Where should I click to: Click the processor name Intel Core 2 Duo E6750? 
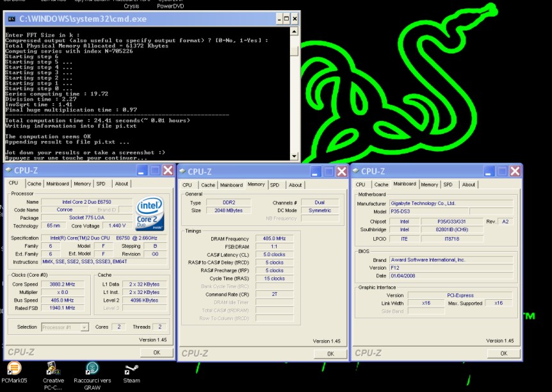pos(86,202)
